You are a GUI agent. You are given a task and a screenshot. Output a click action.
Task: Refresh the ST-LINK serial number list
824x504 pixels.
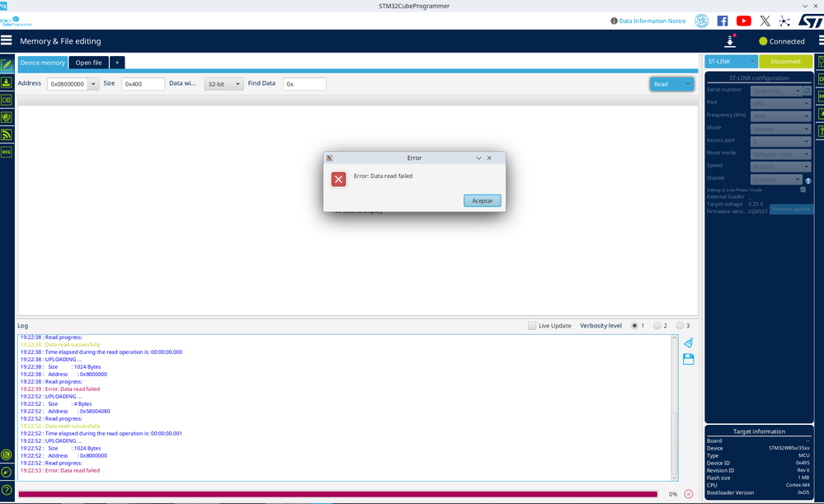(x=808, y=91)
